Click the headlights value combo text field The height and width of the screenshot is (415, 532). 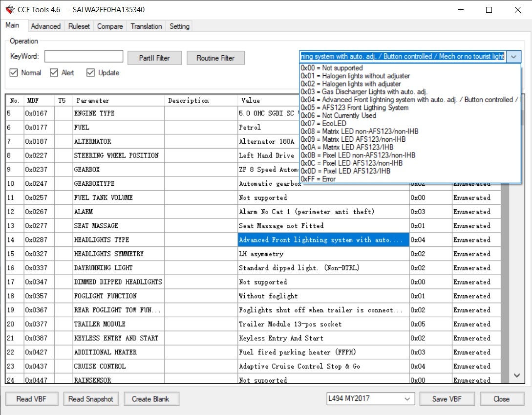403,56
